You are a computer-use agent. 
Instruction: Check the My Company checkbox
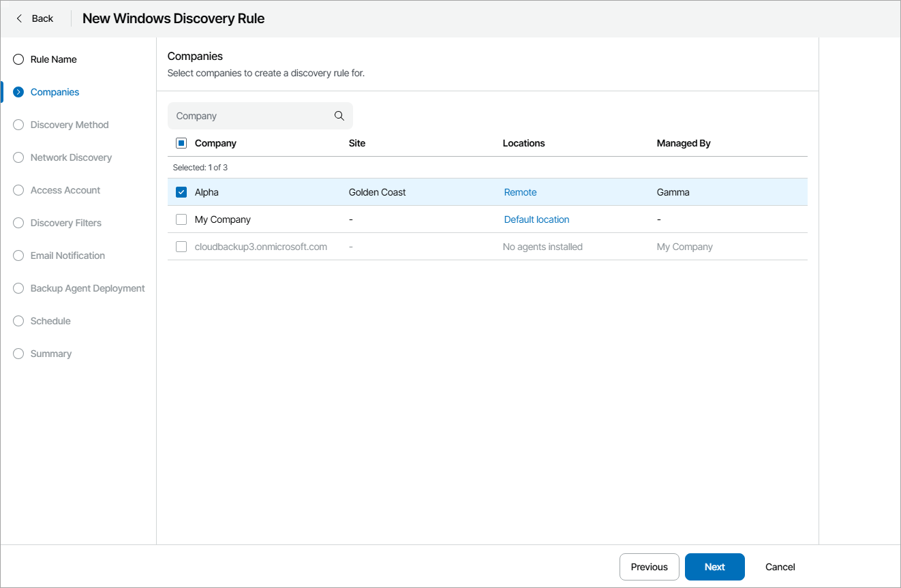pyautogui.click(x=181, y=219)
